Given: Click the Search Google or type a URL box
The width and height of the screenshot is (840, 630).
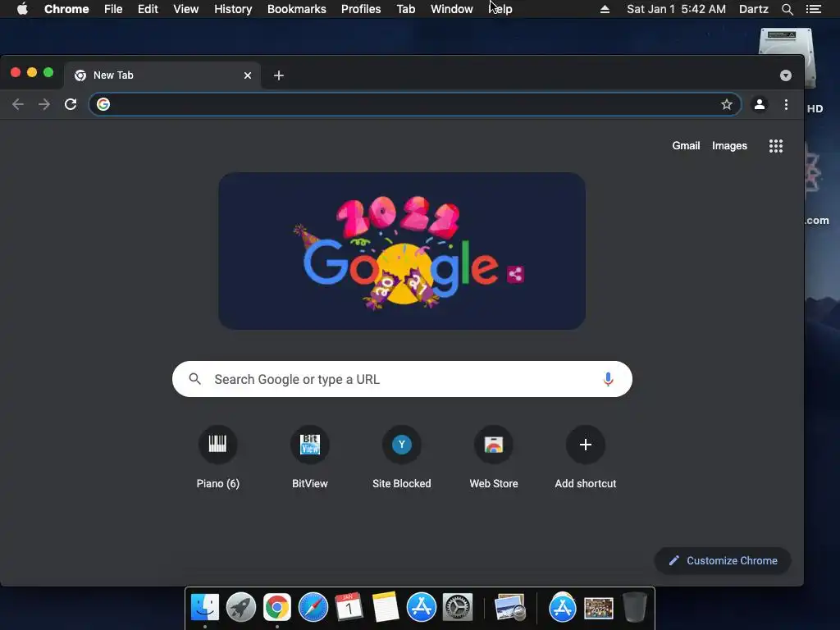Looking at the screenshot, I should (402, 379).
